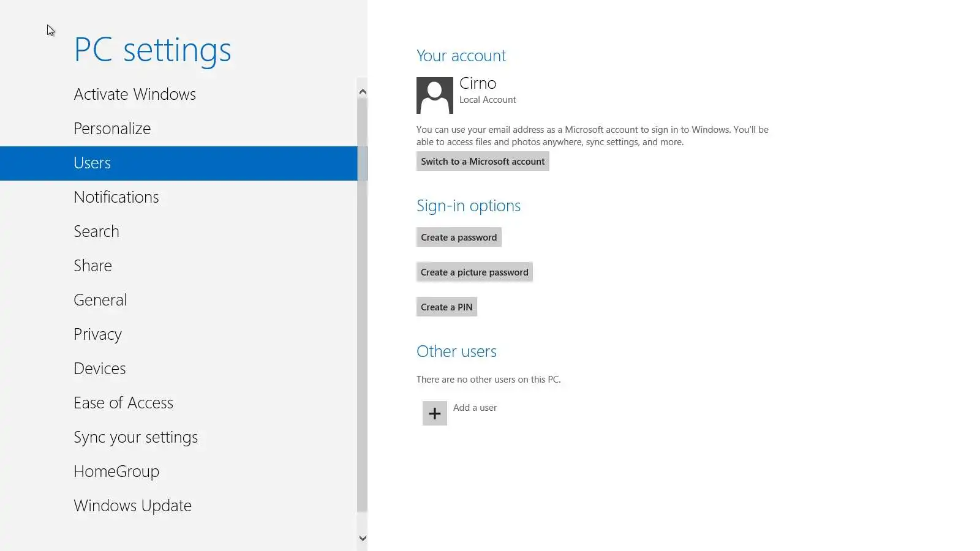Click the PC settings title
The height and width of the screenshot is (551, 980).
click(153, 50)
